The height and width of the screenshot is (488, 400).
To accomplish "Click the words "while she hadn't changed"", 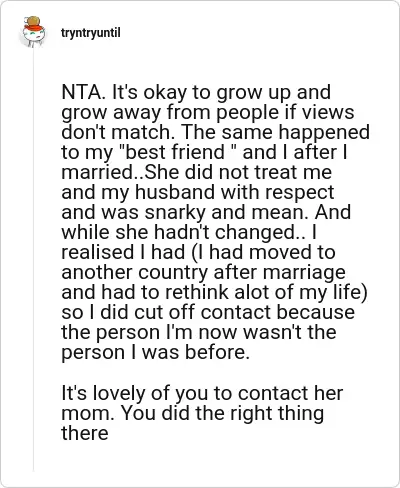I will (176, 232).
